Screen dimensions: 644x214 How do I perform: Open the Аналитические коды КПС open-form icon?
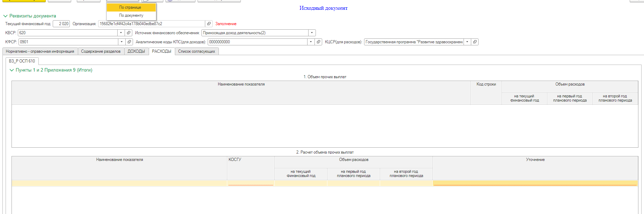click(x=318, y=42)
